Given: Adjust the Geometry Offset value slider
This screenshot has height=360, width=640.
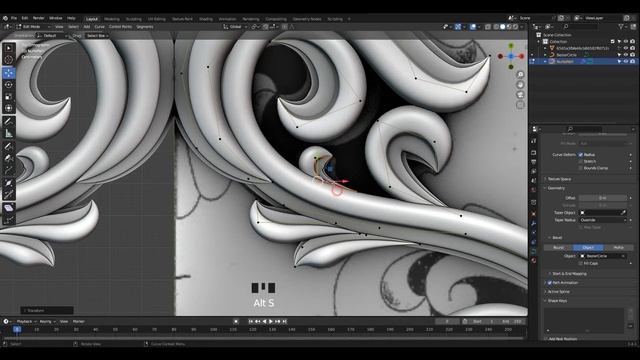Looking at the screenshot, I should click(x=603, y=198).
